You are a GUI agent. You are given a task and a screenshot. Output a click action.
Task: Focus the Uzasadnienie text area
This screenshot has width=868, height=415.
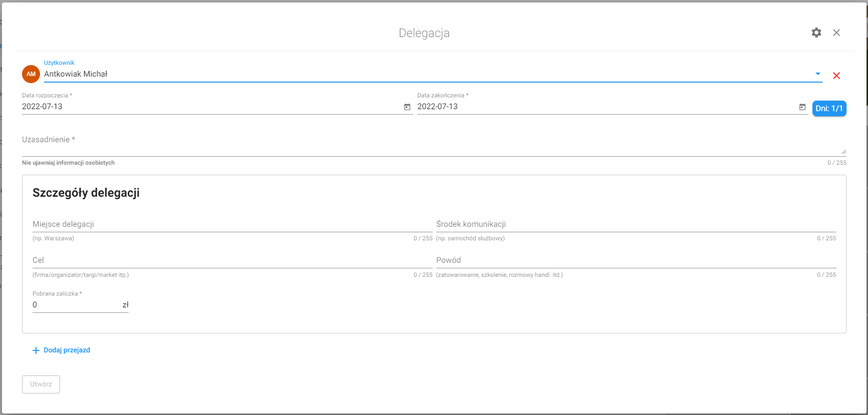434,144
